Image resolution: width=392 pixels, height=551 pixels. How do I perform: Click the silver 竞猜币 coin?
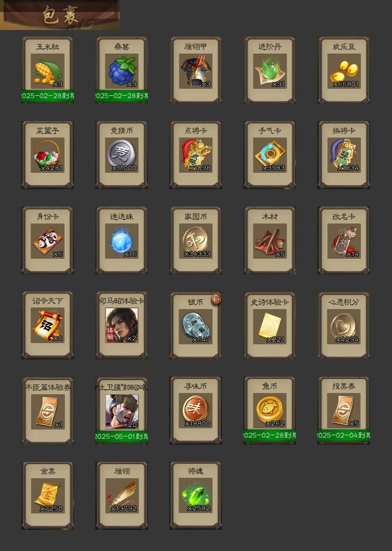tap(122, 155)
